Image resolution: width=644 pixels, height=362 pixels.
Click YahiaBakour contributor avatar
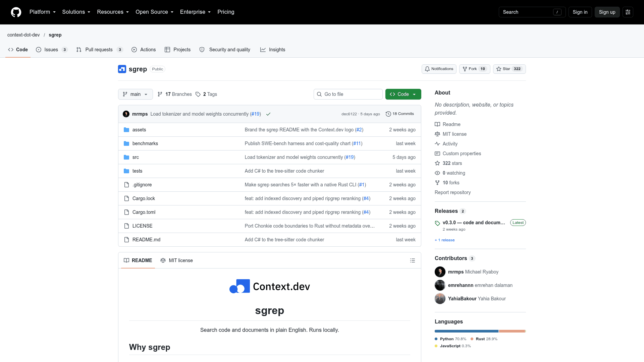(440, 299)
